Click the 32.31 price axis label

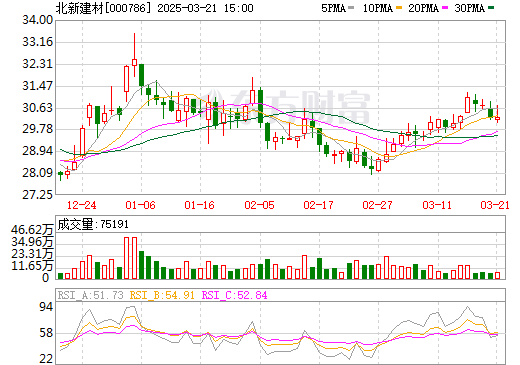pyautogui.click(x=38, y=64)
